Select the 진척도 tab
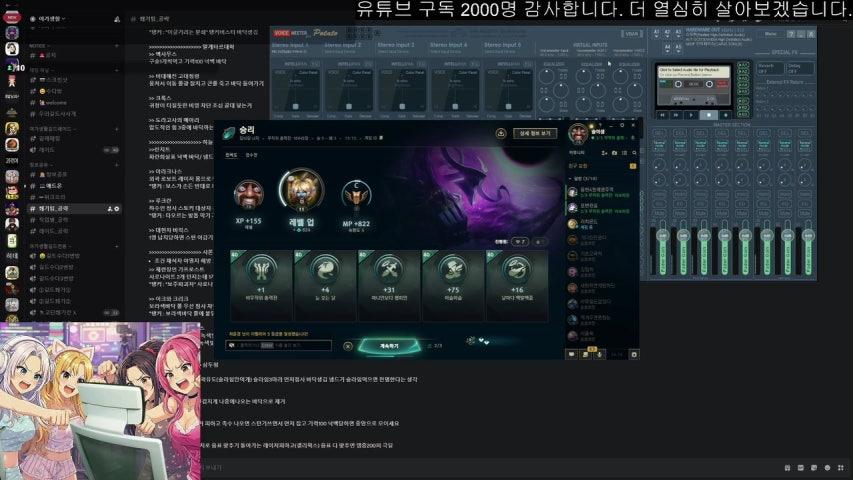Image resolution: width=853 pixels, height=480 pixels. point(231,155)
